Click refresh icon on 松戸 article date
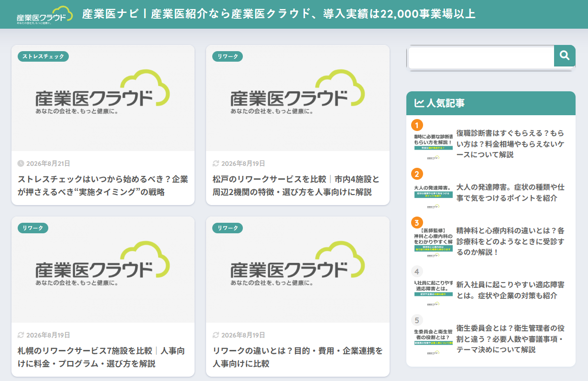 point(216,163)
